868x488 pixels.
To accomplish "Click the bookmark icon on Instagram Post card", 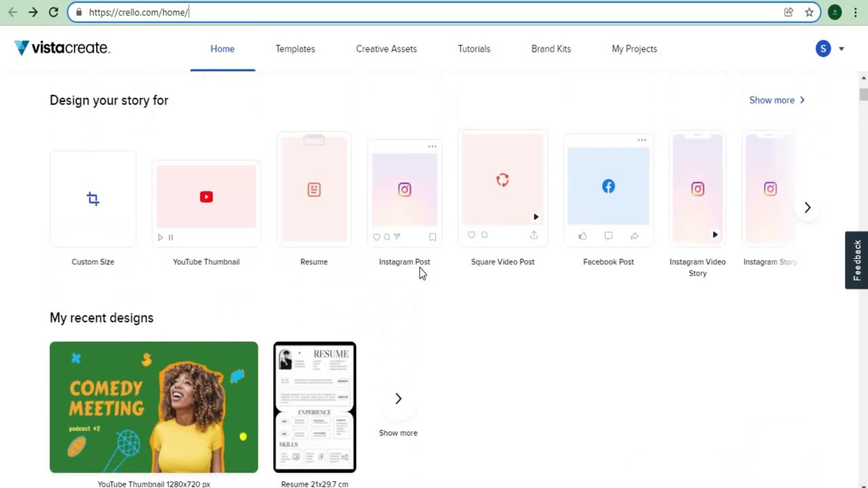I will tap(433, 237).
